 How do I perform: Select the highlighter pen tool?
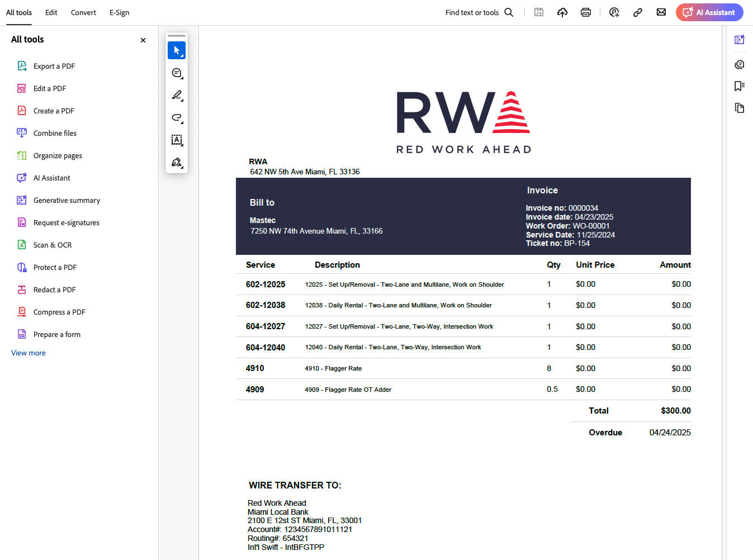pos(176,96)
